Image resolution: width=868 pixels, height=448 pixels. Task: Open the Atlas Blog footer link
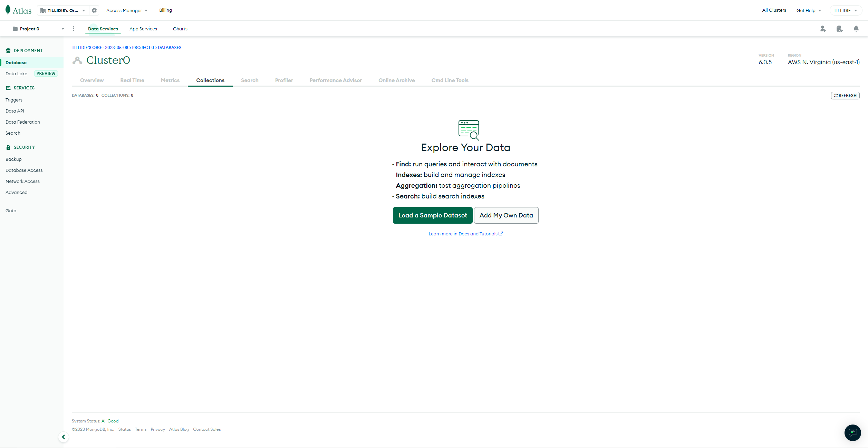coord(179,429)
